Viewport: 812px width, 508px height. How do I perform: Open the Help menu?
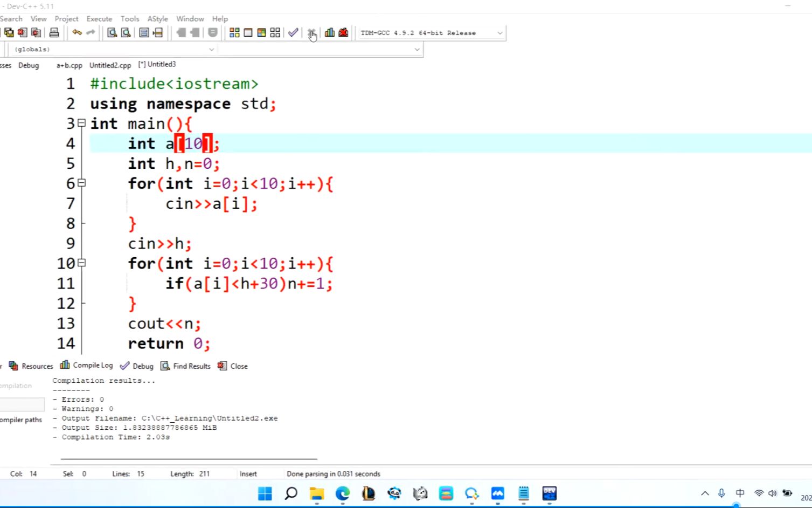220,19
